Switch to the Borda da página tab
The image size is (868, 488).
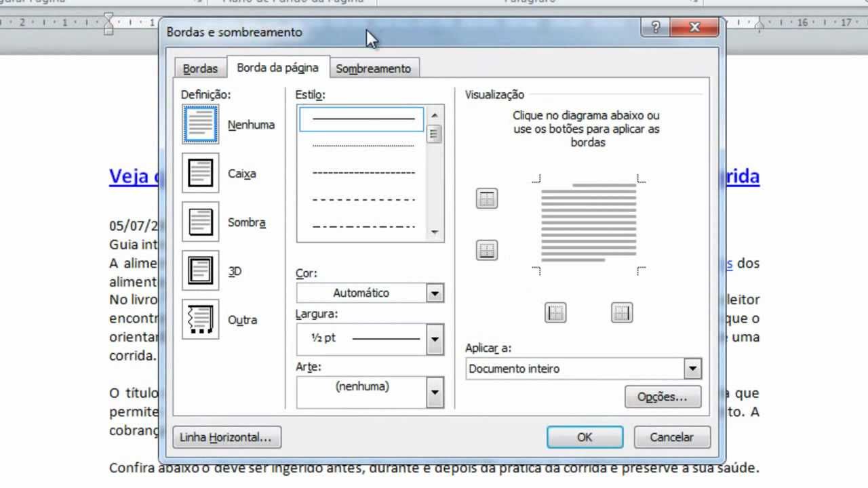tap(277, 67)
